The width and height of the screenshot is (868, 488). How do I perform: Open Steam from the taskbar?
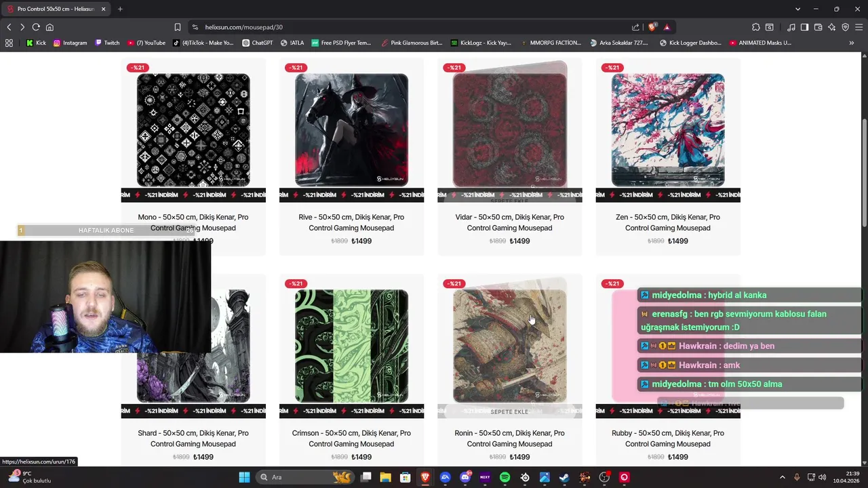(x=564, y=477)
